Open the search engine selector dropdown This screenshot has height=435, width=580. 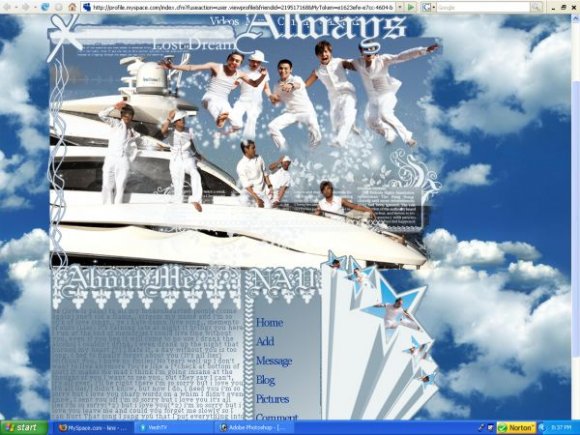(428, 7)
